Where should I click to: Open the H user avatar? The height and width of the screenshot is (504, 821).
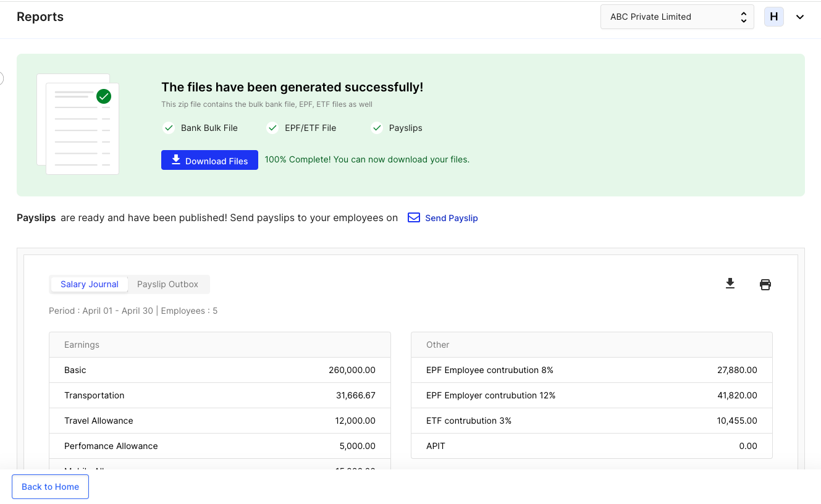click(774, 17)
